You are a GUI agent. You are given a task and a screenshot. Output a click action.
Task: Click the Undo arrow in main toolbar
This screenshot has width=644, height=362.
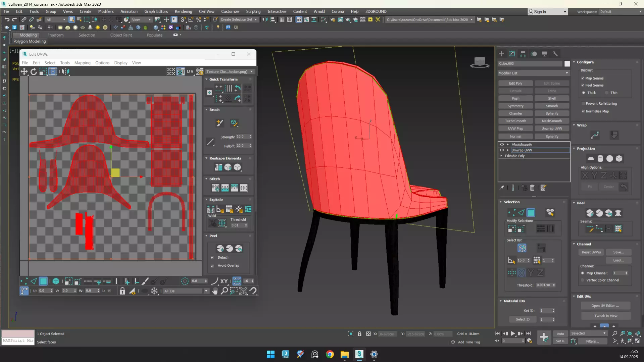coord(7,19)
